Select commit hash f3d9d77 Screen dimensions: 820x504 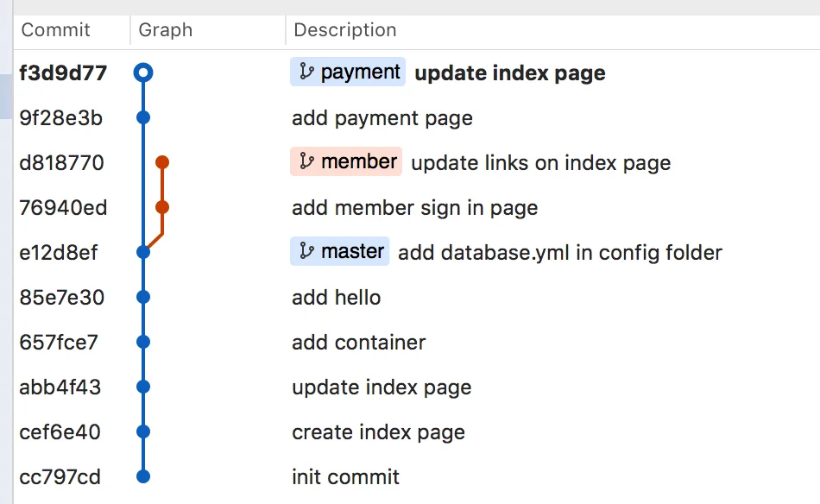(x=63, y=73)
